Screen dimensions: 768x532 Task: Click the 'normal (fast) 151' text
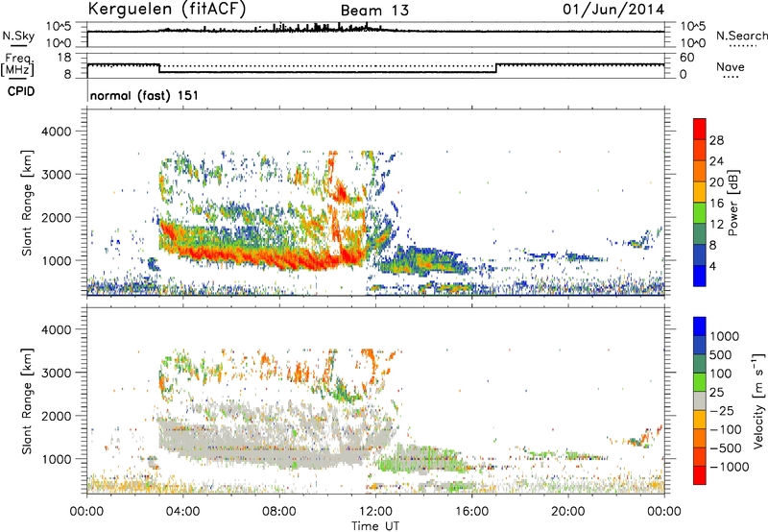pos(144,95)
